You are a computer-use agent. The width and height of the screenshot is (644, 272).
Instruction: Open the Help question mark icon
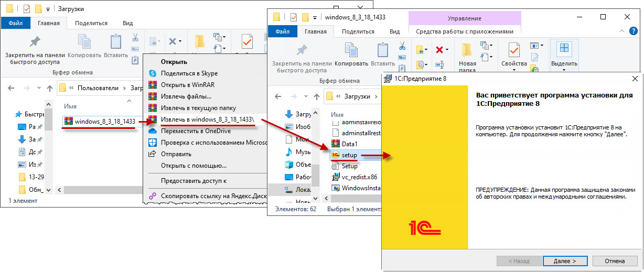tap(634, 31)
